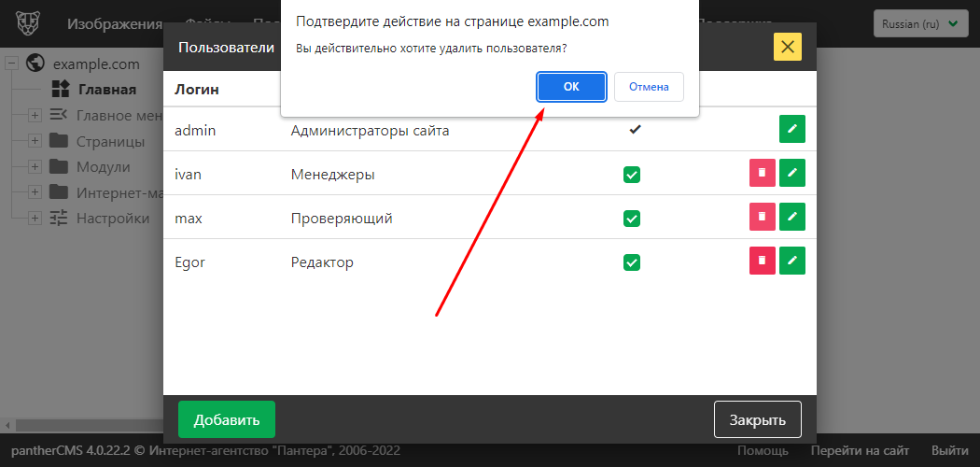Screen dimensions: 980x467
Task: Open the Перейти на сайт link
Action: 860,451
